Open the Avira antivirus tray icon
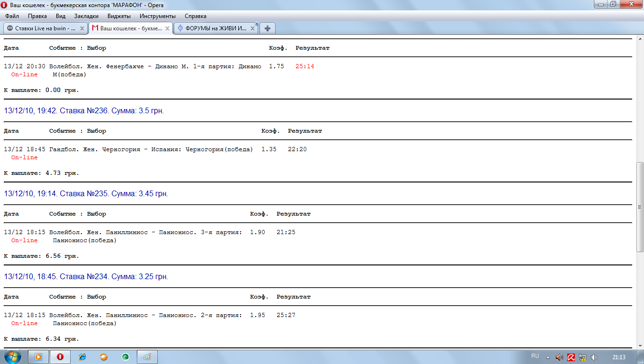 coord(571,357)
